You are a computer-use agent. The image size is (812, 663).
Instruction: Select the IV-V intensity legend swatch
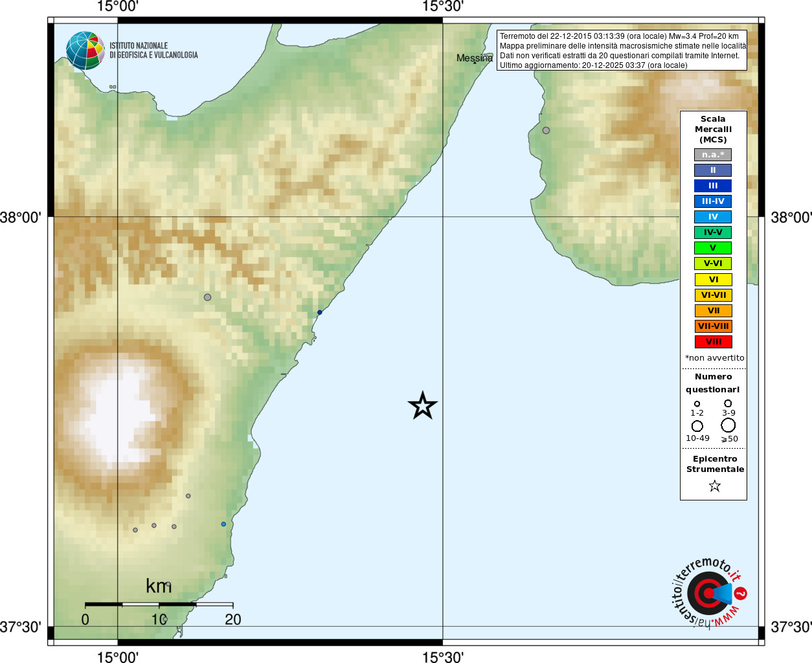click(x=713, y=232)
